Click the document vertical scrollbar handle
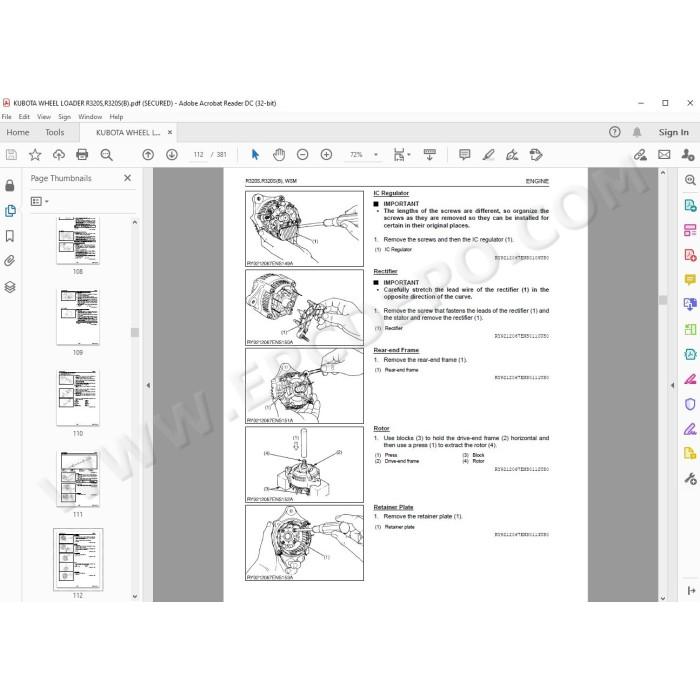700x700 pixels. click(663, 300)
